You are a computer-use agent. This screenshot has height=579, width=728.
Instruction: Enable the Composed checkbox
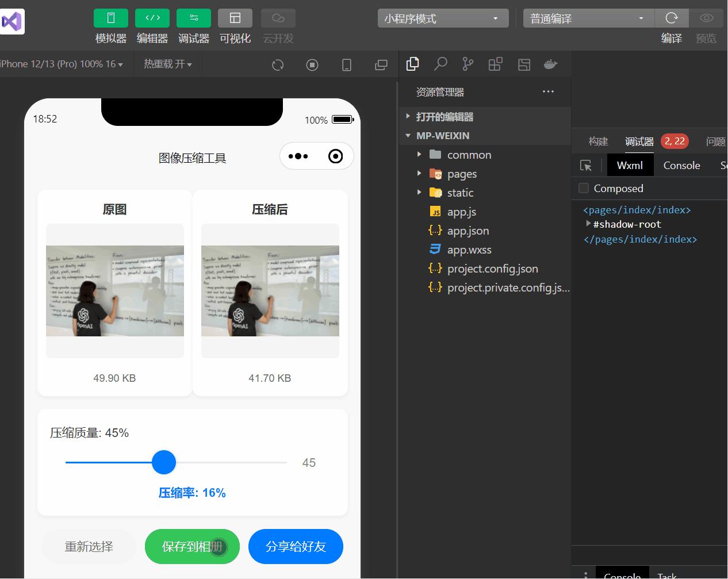coord(584,188)
